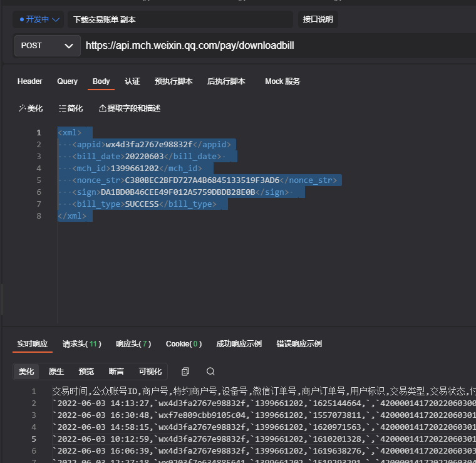The width and height of the screenshot is (476, 463).
Task: Select the 实时响应 tab
Action: coord(33,344)
